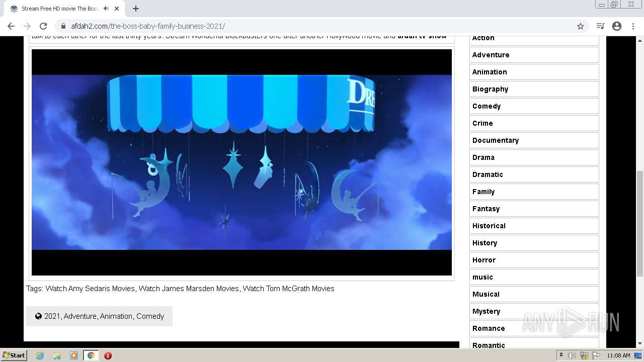Focus the afdah2.com address bar

coord(322,26)
